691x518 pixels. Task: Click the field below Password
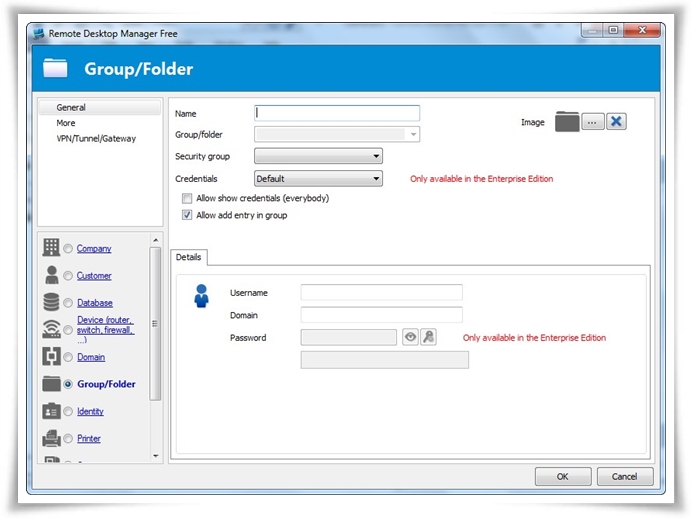(x=385, y=360)
